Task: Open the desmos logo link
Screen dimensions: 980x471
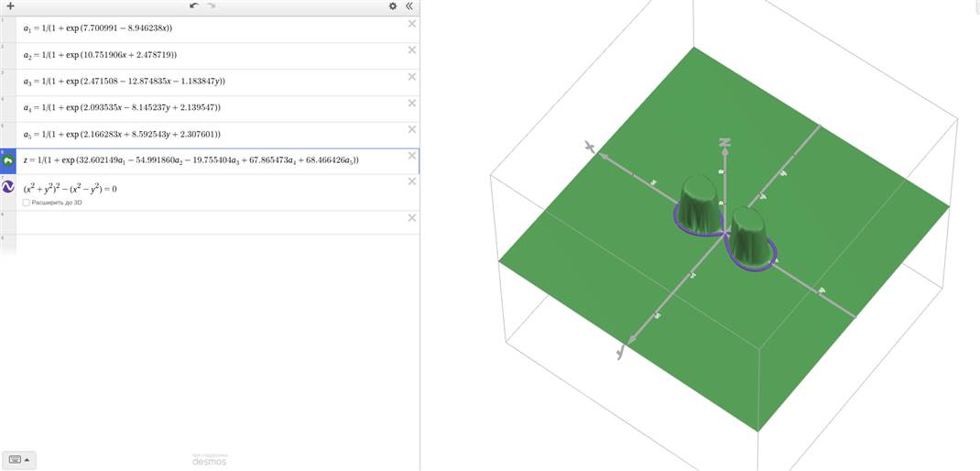Action: [x=210, y=460]
